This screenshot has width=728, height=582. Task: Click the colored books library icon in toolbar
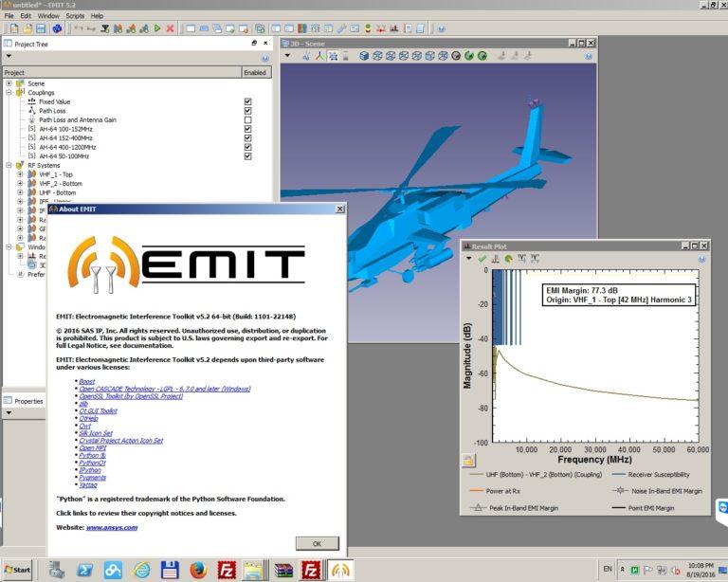tap(302, 28)
